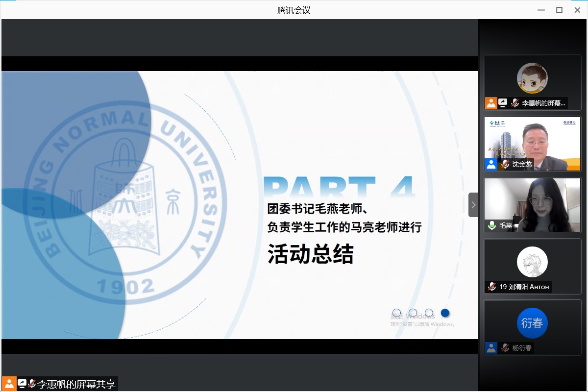Click 刘清阳 Антон's sketch avatar

click(x=532, y=262)
